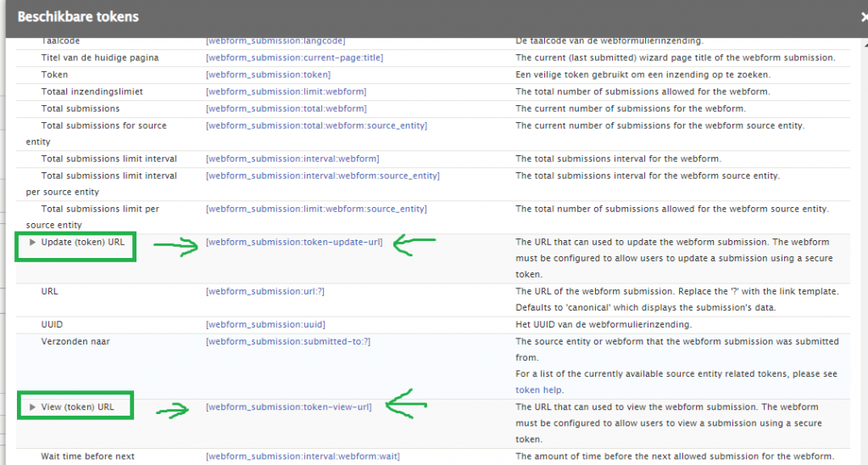Close the Beschikbare tokens dialog

(862, 16)
